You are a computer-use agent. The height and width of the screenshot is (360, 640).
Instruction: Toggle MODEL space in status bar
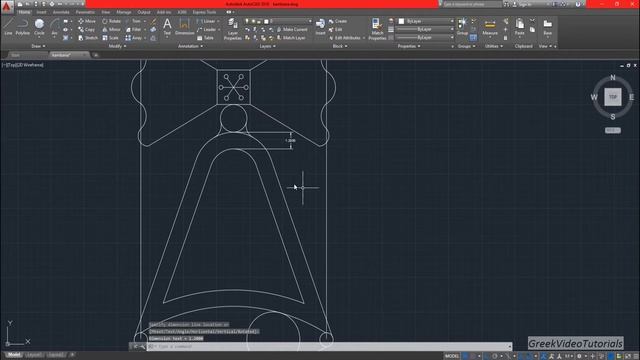pos(451,356)
